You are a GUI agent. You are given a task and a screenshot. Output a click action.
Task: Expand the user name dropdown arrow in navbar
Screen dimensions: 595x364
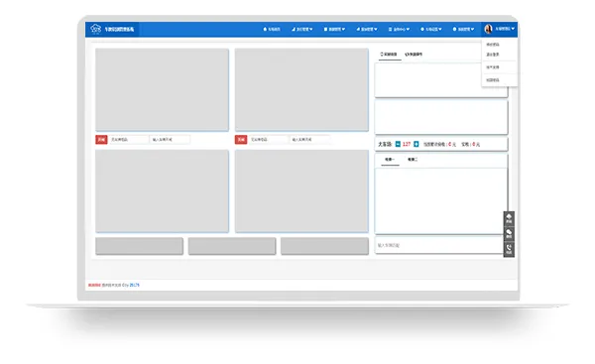513,29
